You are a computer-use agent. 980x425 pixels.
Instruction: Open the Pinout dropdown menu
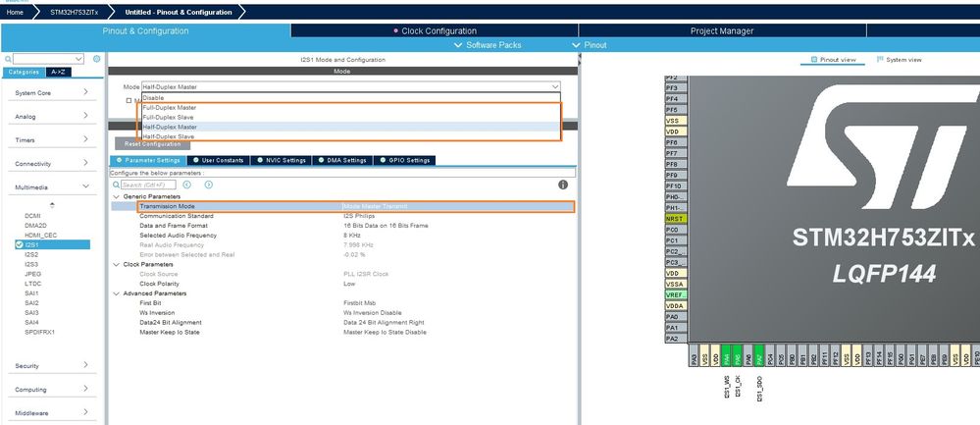(590, 45)
